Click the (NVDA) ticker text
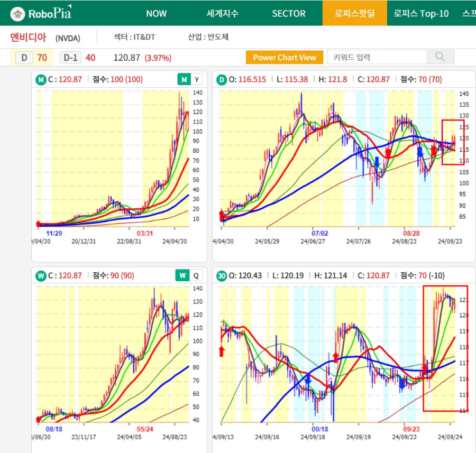The image size is (476, 453). [68, 38]
